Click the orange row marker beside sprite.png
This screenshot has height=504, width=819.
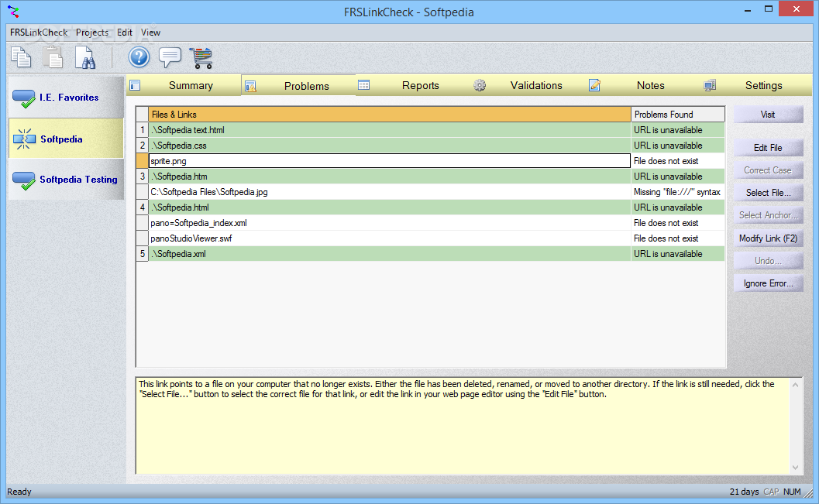[x=142, y=161]
